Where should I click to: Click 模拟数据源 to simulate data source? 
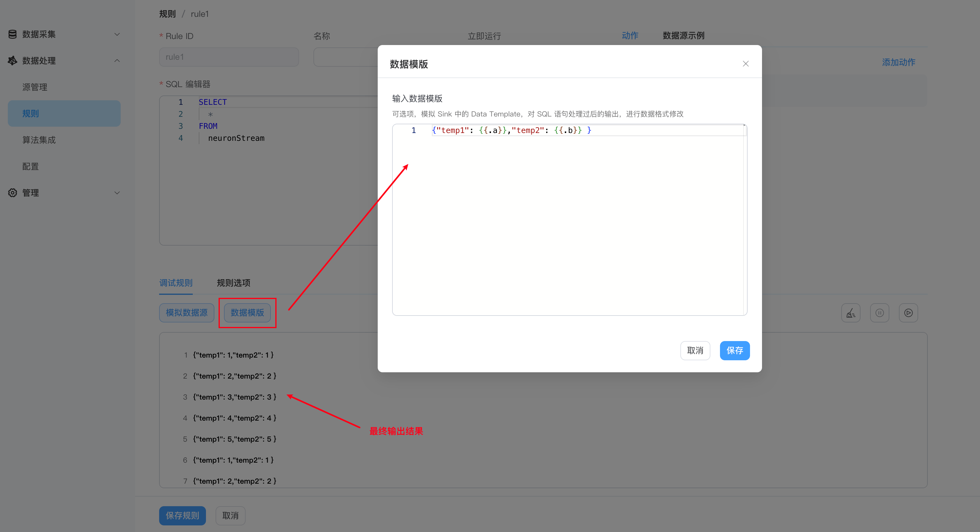pos(186,313)
